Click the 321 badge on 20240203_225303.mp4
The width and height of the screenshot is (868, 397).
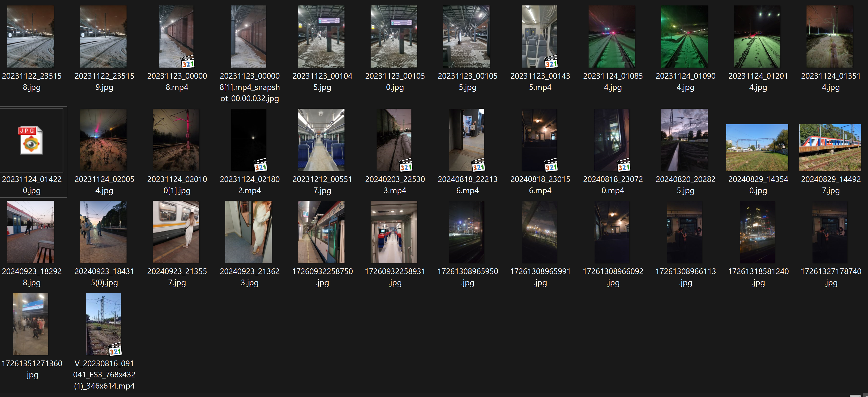406,166
